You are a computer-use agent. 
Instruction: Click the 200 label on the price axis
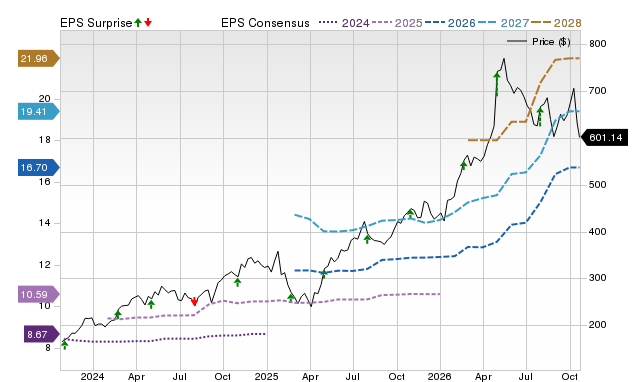598,325
